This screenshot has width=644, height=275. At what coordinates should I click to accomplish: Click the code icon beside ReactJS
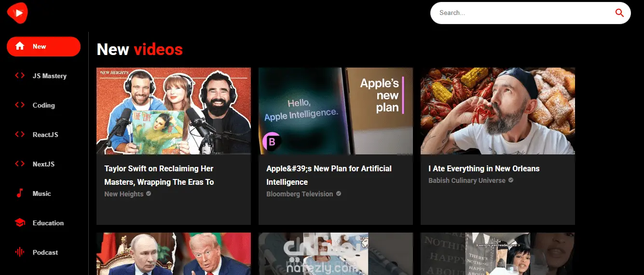[20, 135]
